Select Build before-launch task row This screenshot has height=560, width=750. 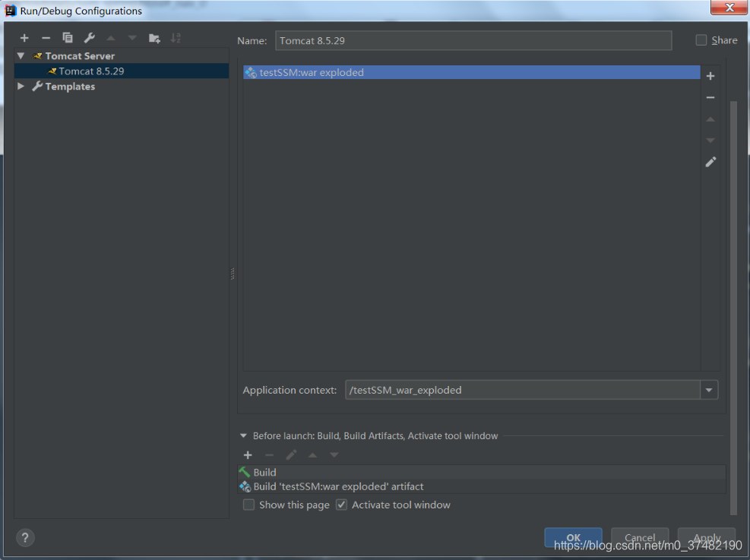482,472
